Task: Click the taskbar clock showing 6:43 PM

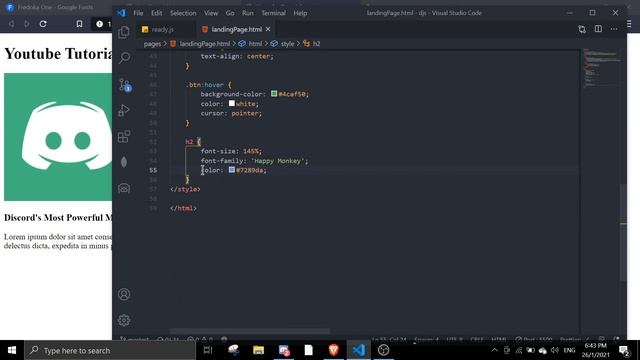Action: [596, 350]
